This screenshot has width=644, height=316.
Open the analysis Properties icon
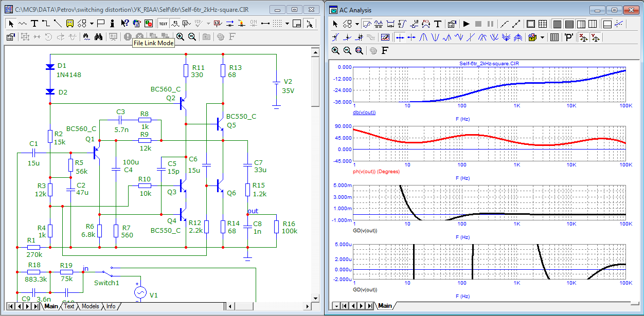452,24
